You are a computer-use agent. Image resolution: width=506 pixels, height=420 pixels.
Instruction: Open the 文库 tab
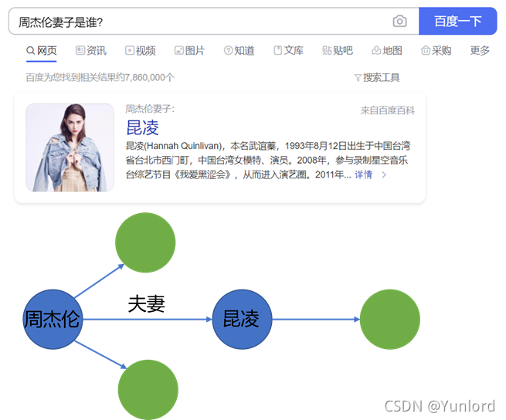pos(288,51)
